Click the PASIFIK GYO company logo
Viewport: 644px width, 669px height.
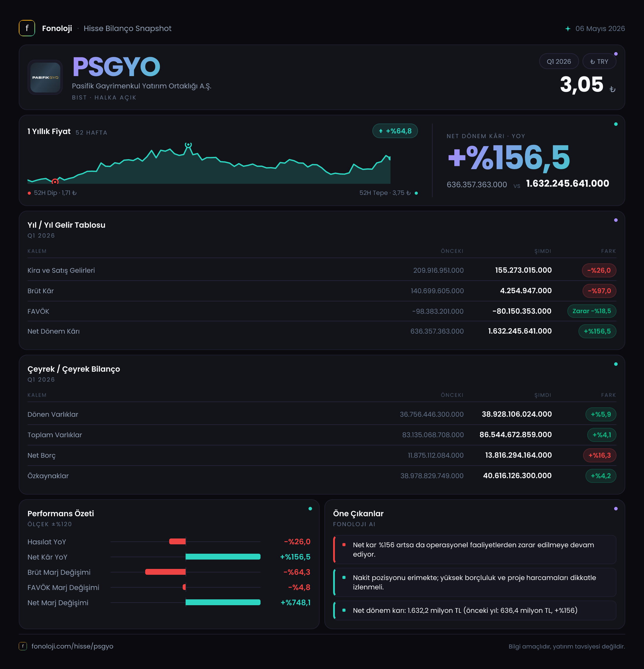[x=45, y=78]
